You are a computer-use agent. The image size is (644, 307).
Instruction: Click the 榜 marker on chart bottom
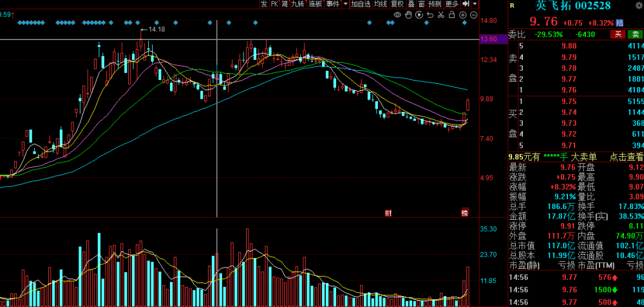point(464,213)
